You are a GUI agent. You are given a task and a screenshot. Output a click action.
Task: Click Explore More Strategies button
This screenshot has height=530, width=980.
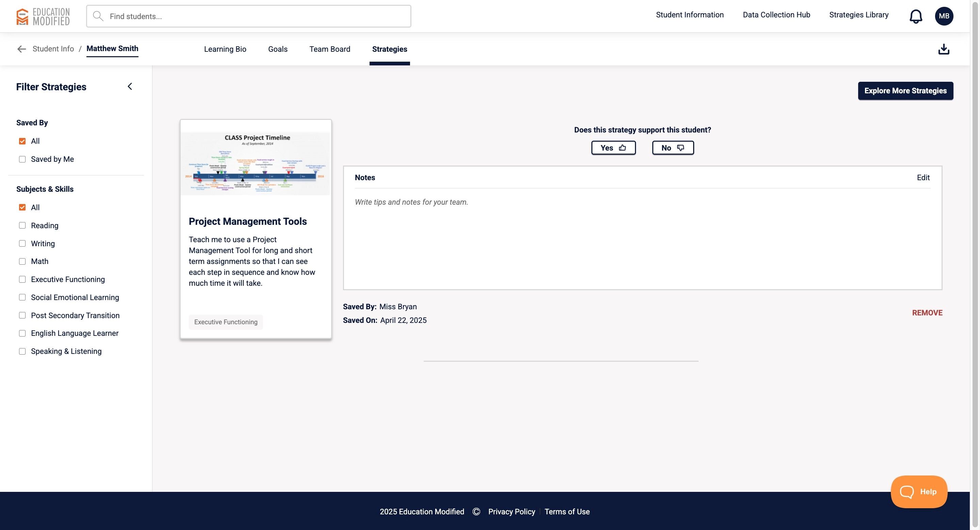(x=905, y=91)
